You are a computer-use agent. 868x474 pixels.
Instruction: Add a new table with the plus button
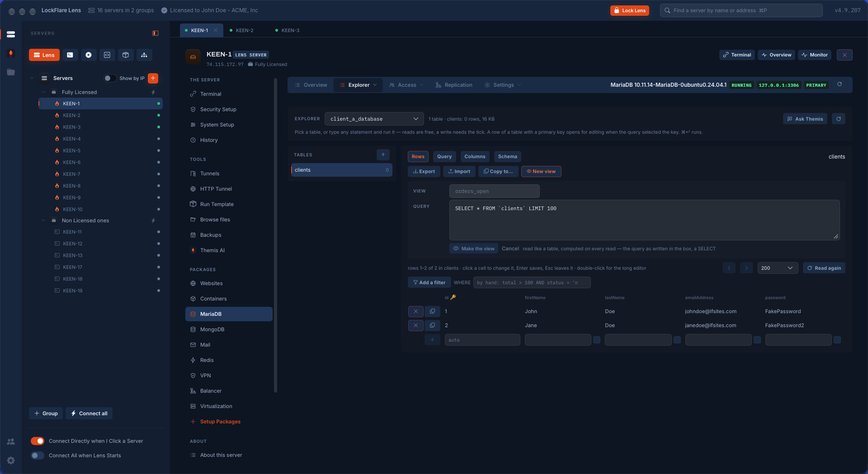383,155
